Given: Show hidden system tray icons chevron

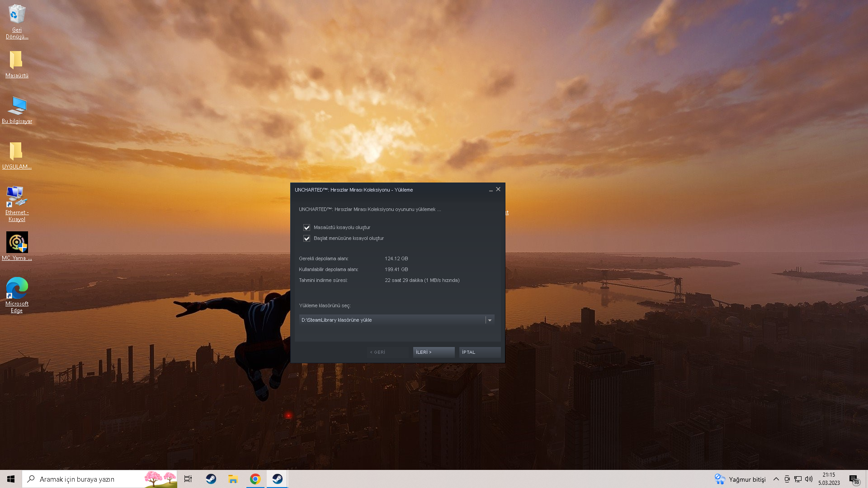Looking at the screenshot, I should click(x=776, y=479).
